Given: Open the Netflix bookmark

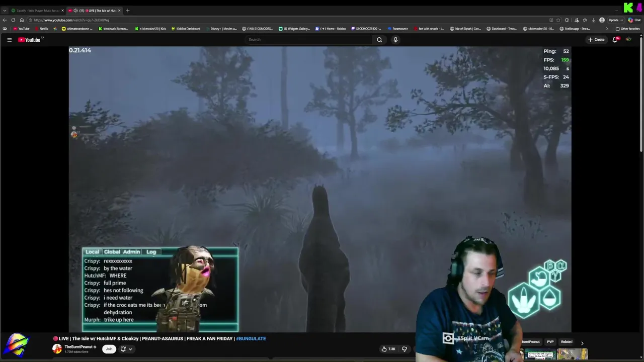Looking at the screenshot, I should point(41,29).
